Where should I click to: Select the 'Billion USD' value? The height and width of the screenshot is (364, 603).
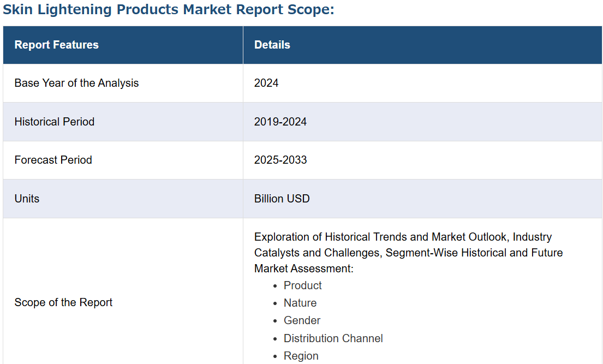click(282, 199)
